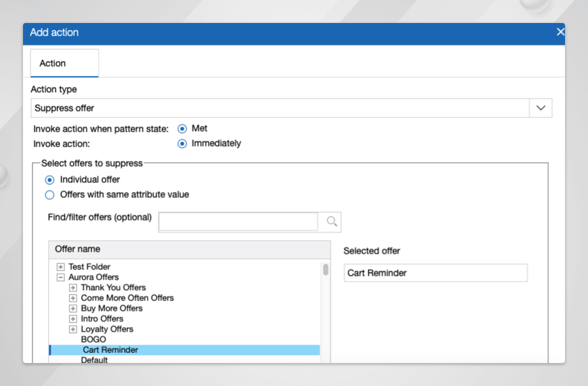Select the BOGO offer
The height and width of the screenshot is (386, 588).
93,339
